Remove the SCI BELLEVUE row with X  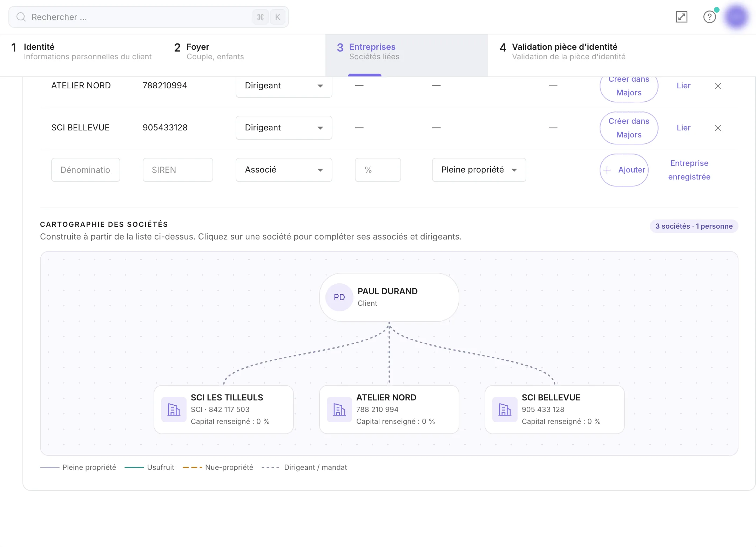[718, 128]
